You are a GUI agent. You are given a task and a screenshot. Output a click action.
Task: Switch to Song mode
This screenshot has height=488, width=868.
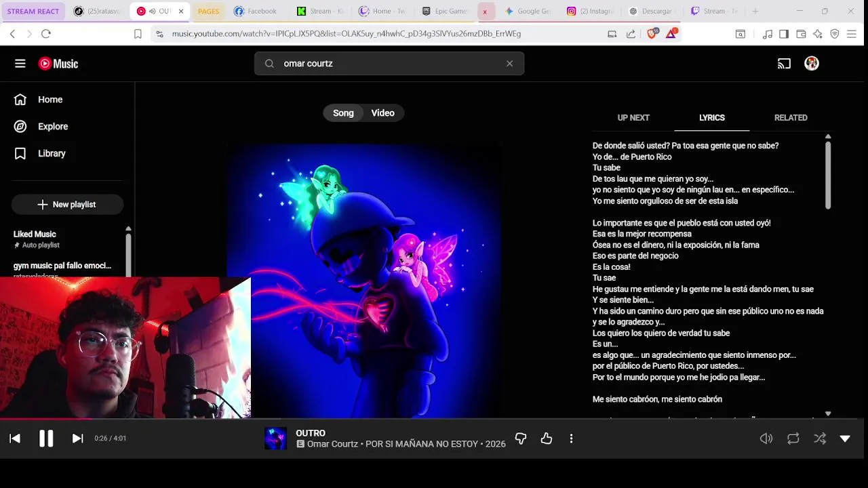pyautogui.click(x=343, y=113)
